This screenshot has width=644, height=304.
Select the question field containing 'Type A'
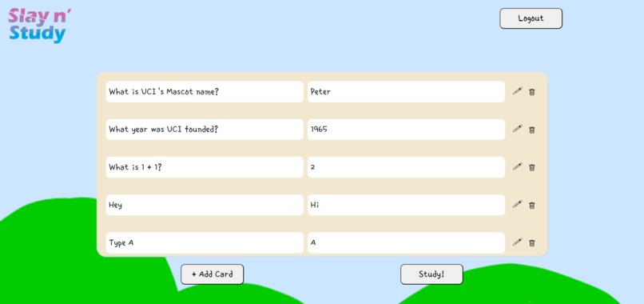[x=205, y=242]
